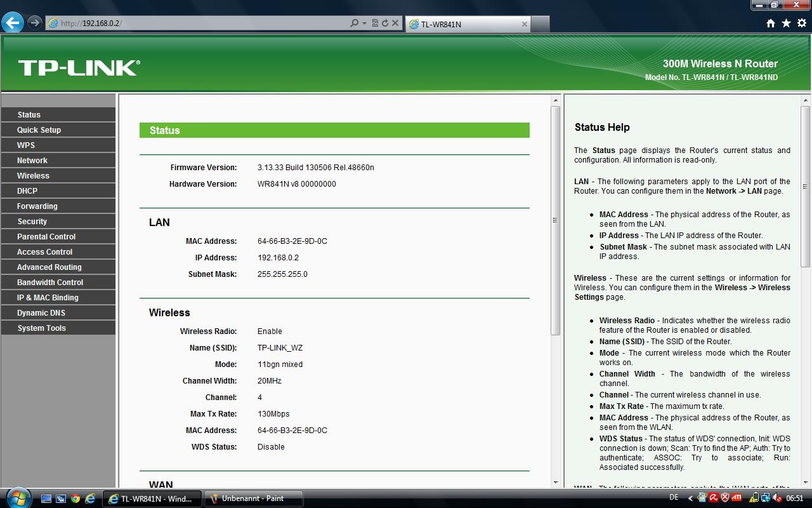Open IP & MAC Binding menu

(x=58, y=297)
